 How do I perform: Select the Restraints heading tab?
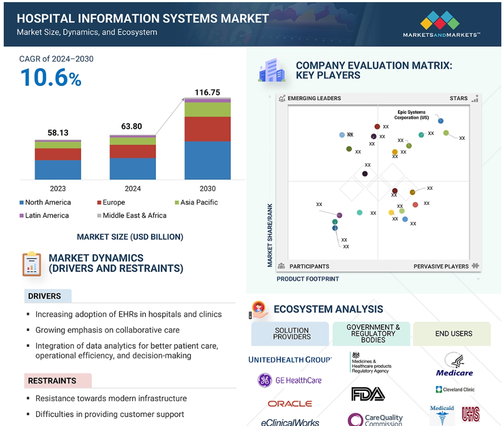[x=58, y=381]
